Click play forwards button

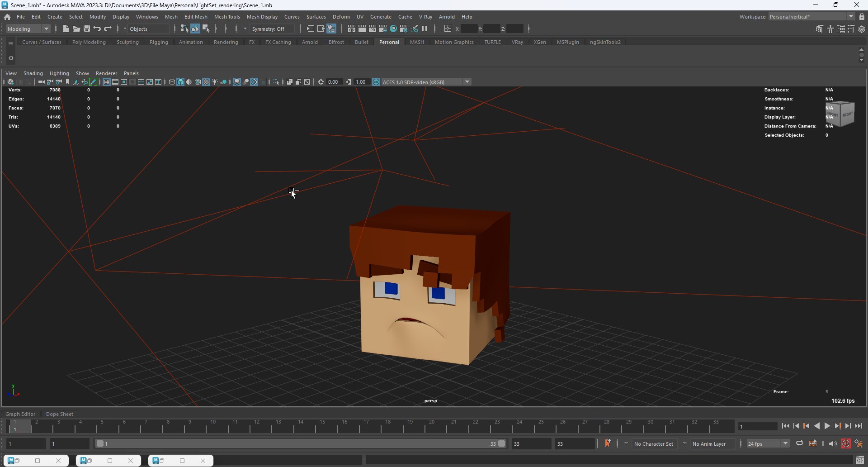(x=827, y=426)
